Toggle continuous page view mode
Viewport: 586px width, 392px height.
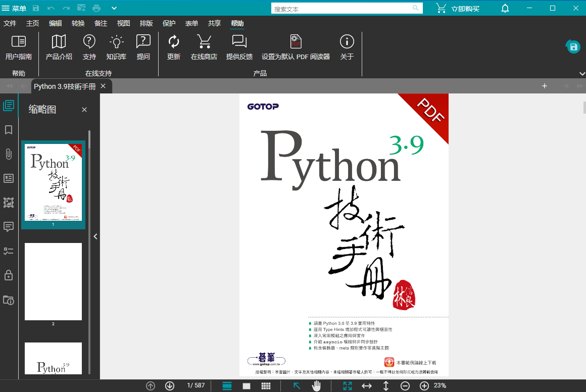point(227,386)
